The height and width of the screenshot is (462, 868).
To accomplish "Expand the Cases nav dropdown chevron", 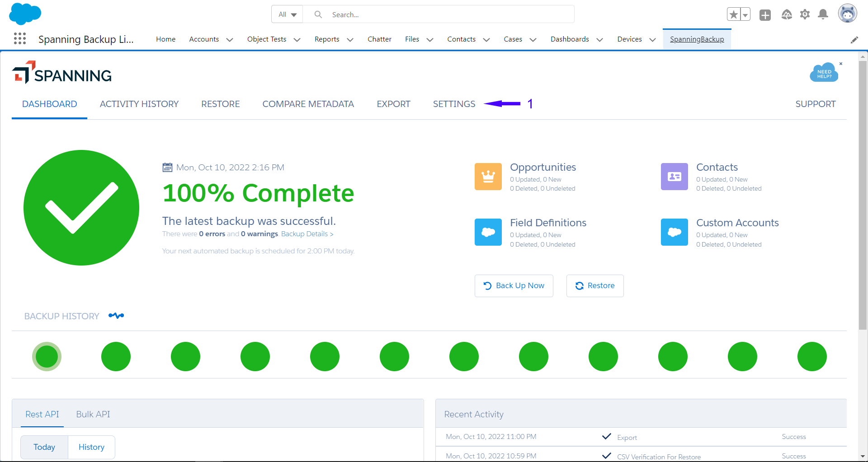I will (x=533, y=40).
